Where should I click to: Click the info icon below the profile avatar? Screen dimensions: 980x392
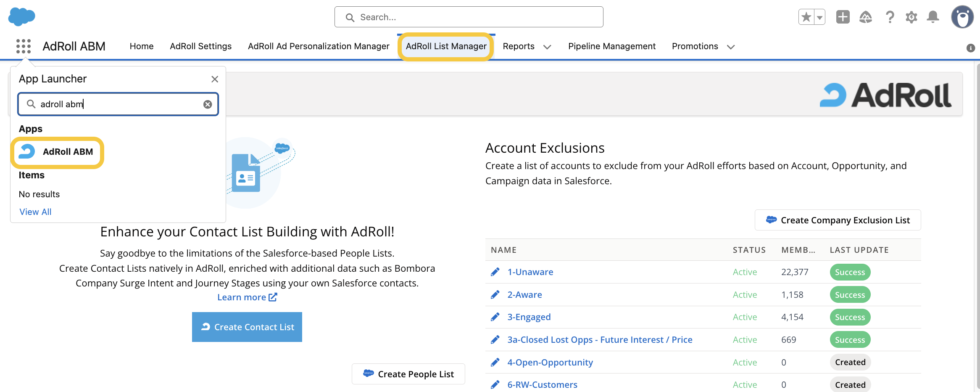tap(971, 48)
